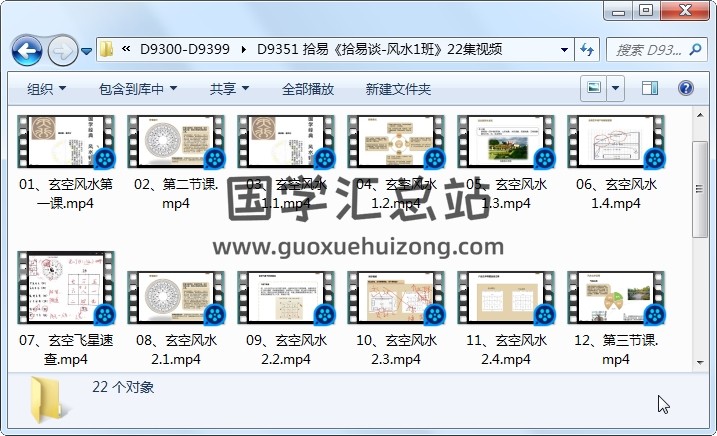The width and height of the screenshot is (717, 436).
Task: Open address bar history dropdown arrow
Action: point(565,49)
